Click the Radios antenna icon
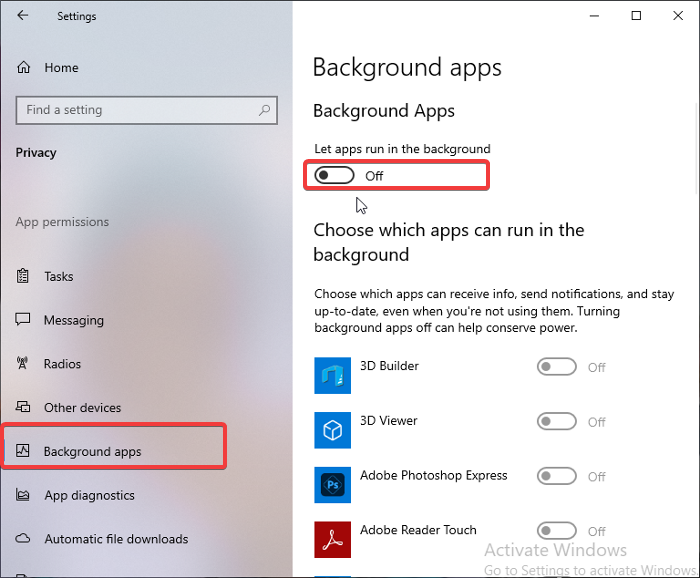Image resolution: width=700 pixels, height=578 pixels. coord(22,363)
